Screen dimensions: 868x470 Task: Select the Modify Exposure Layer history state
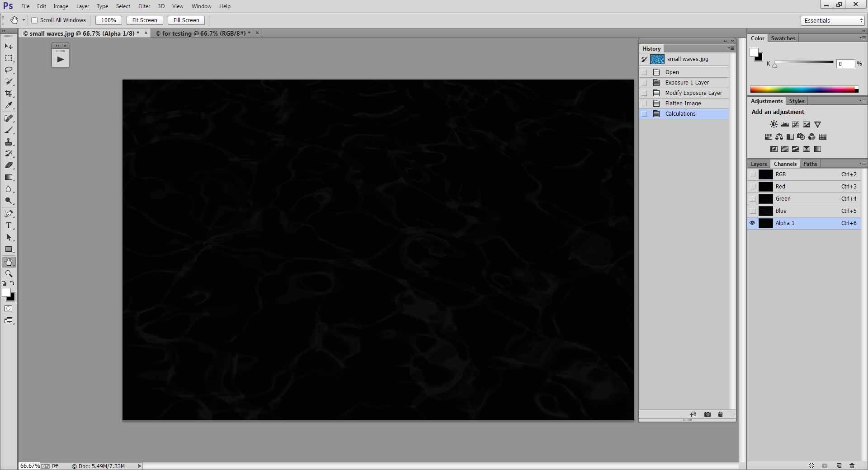(x=684, y=93)
